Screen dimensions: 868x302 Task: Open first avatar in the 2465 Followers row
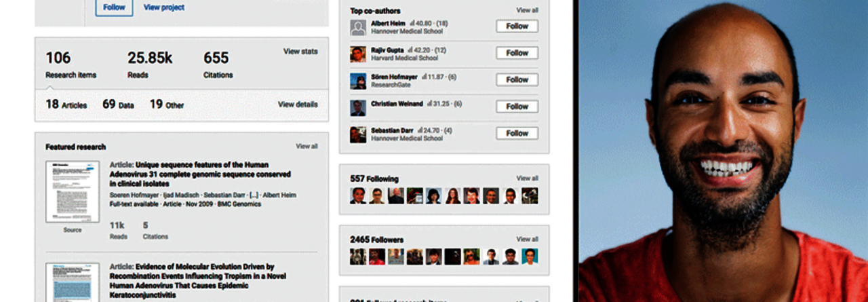(358, 257)
